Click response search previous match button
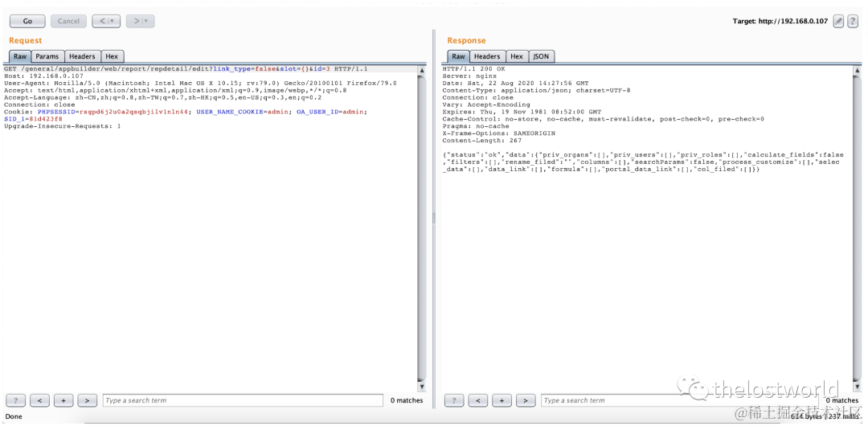868x426 pixels. [x=478, y=400]
